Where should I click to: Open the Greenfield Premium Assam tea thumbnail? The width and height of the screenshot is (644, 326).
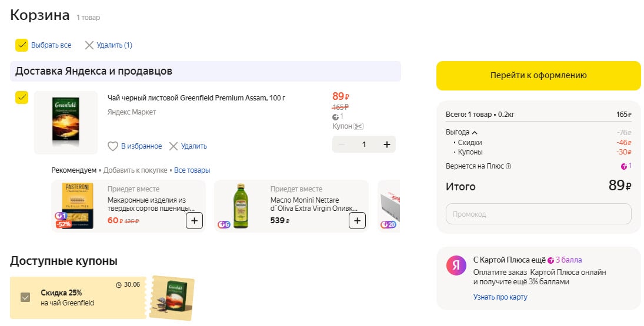[x=66, y=122]
